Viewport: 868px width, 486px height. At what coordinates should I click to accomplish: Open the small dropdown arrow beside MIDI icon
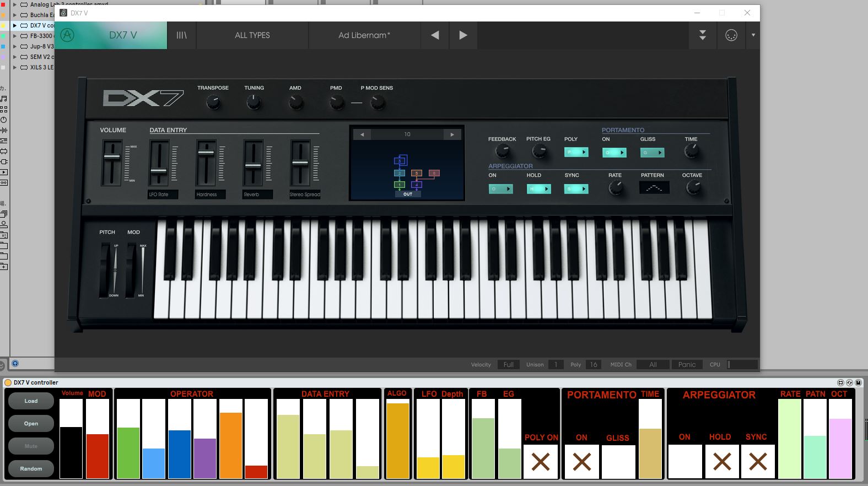click(x=753, y=35)
